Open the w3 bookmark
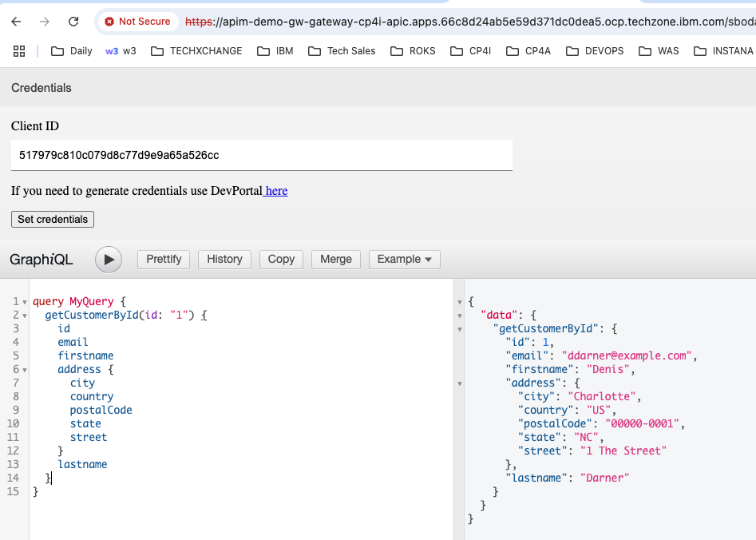The width and height of the screenshot is (756, 540). (x=121, y=51)
